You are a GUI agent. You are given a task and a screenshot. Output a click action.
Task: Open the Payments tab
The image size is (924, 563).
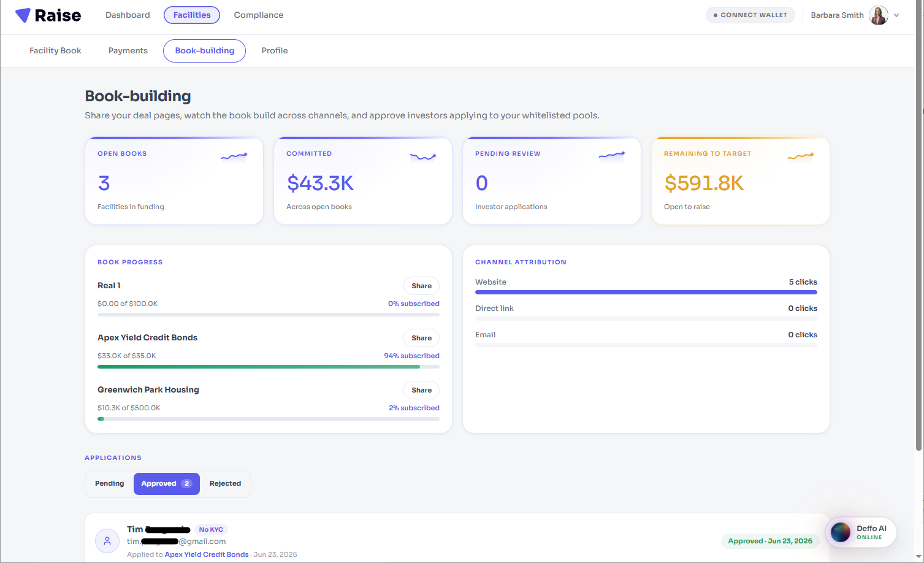coord(128,51)
